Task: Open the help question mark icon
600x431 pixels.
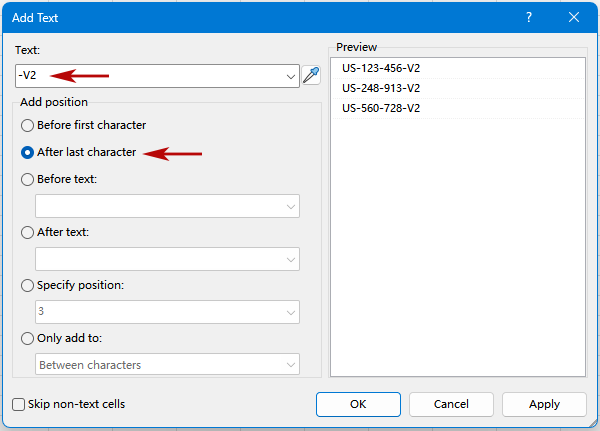Action: (x=528, y=17)
